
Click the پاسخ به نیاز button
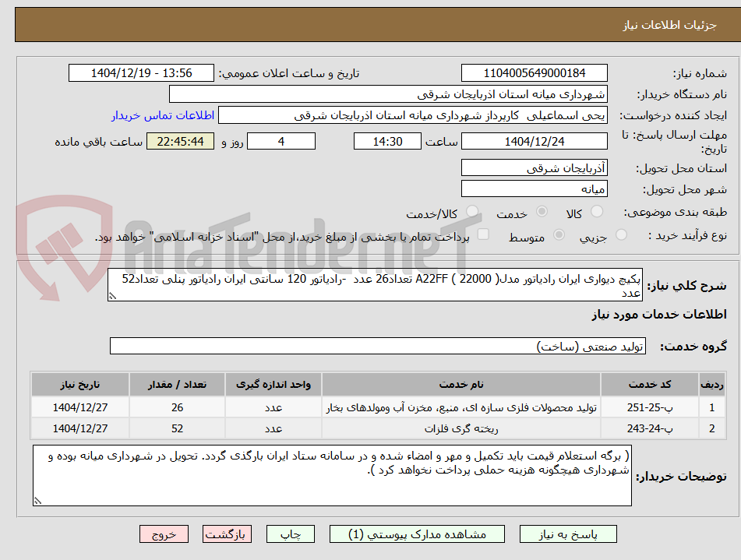coord(568,534)
